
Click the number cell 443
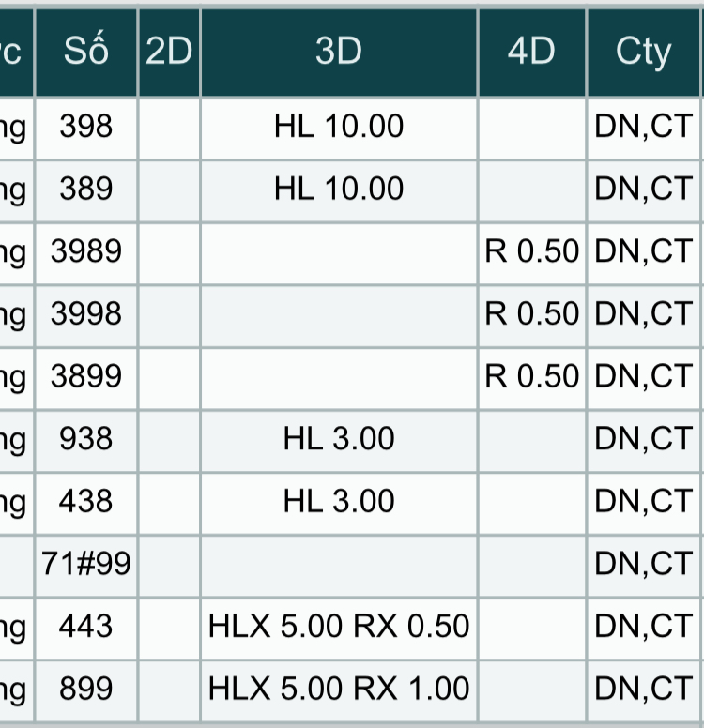[x=85, y=627]
